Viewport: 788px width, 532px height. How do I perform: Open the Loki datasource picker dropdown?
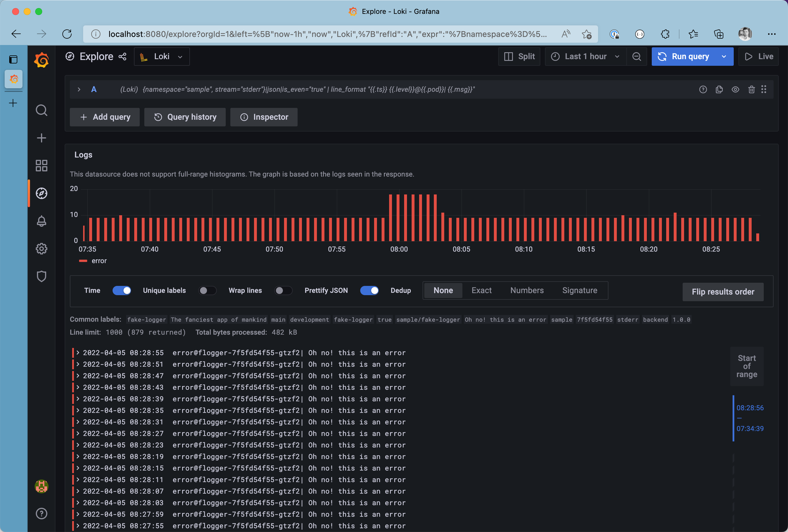(162, 57)
